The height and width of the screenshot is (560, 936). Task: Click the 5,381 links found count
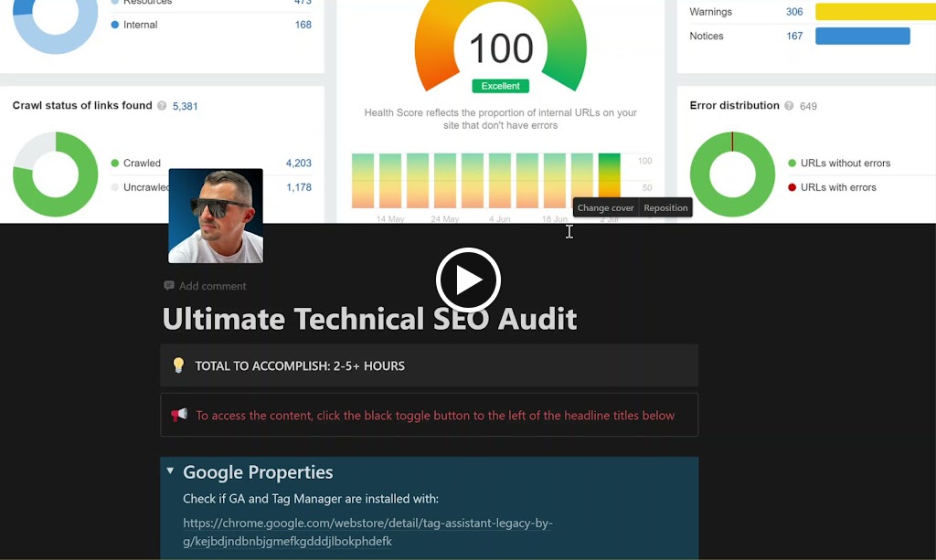pos(185,106)
